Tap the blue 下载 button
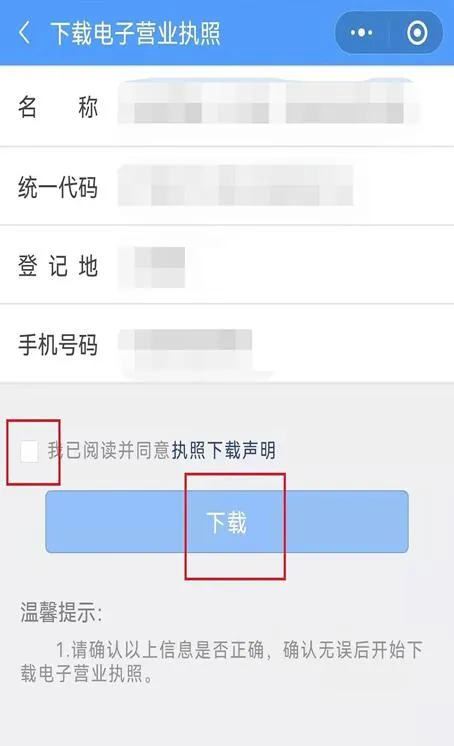This screenshot has width=454, height=746. point(227,522)
